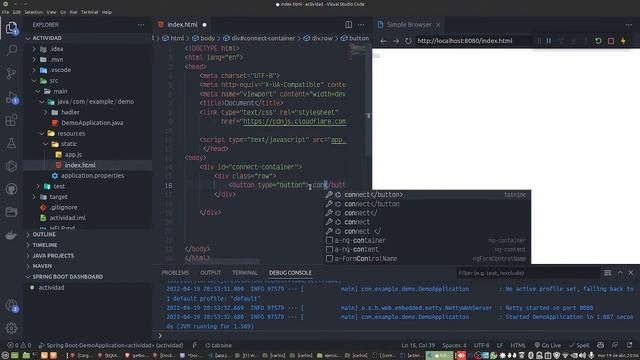Open editor More Actions ellipsis beside split icon
The height and width of the screenshot is (360, 640).
point(361,24)
